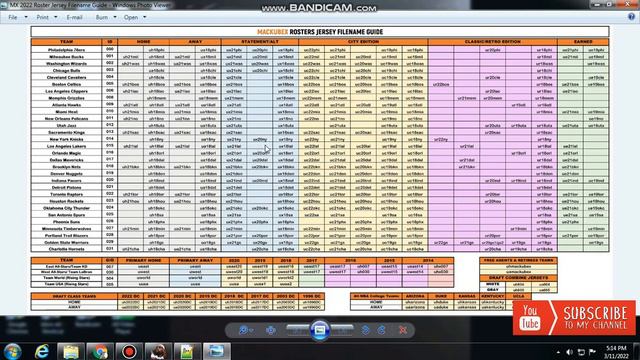This screenshot has width=640, height=360.
Task: Click the 'Houston Rockets' row name
Action: click(x=67, y=201)
